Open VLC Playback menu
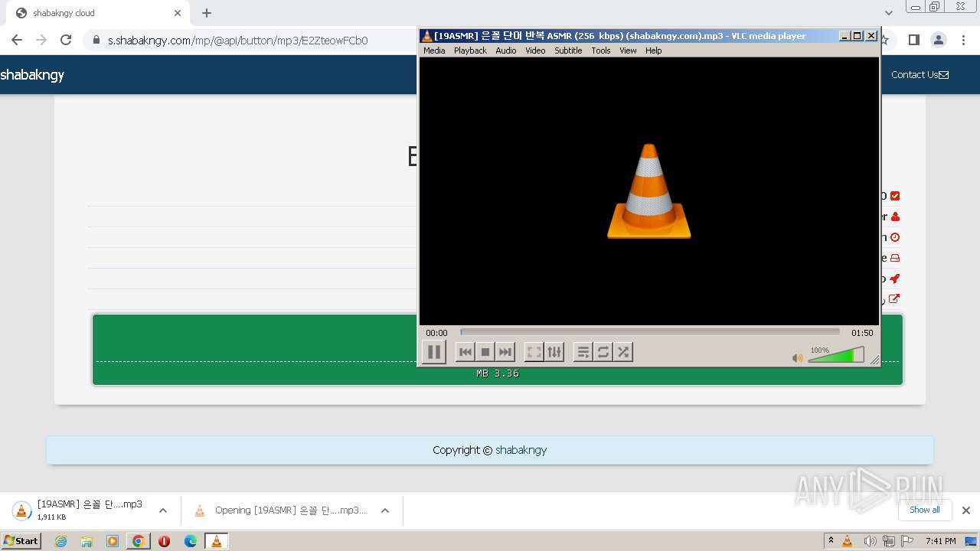 (470, 51)
